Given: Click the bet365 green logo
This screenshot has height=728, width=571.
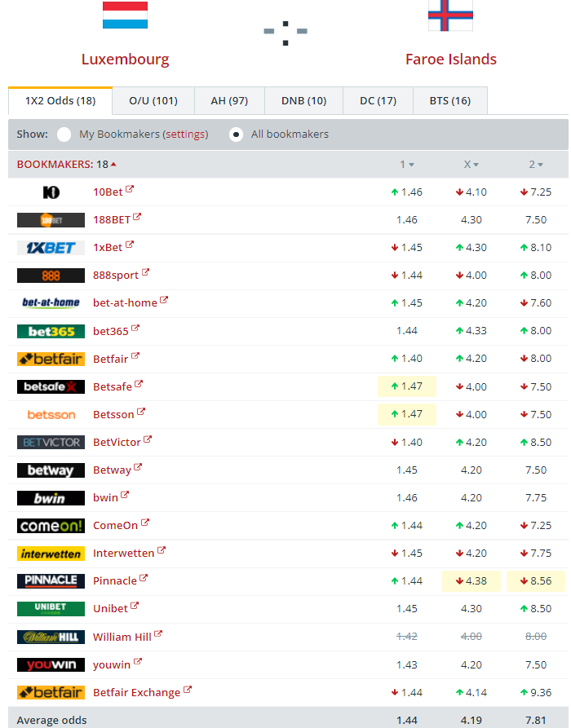Looking at the screenshot, I should coord(51,331).
